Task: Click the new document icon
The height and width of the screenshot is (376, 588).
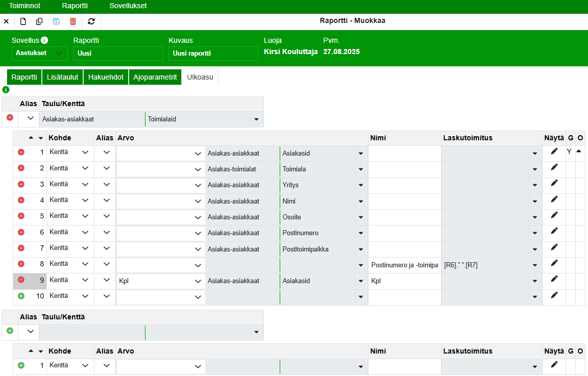Action: (23, 21)
